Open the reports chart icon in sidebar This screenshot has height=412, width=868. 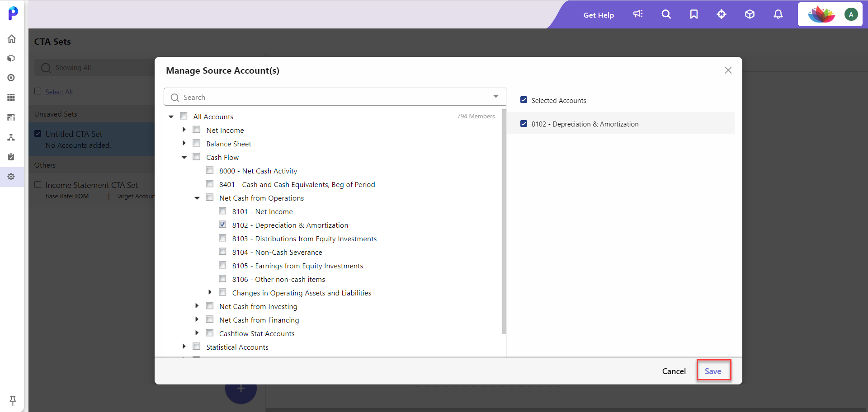coord(11,117)
